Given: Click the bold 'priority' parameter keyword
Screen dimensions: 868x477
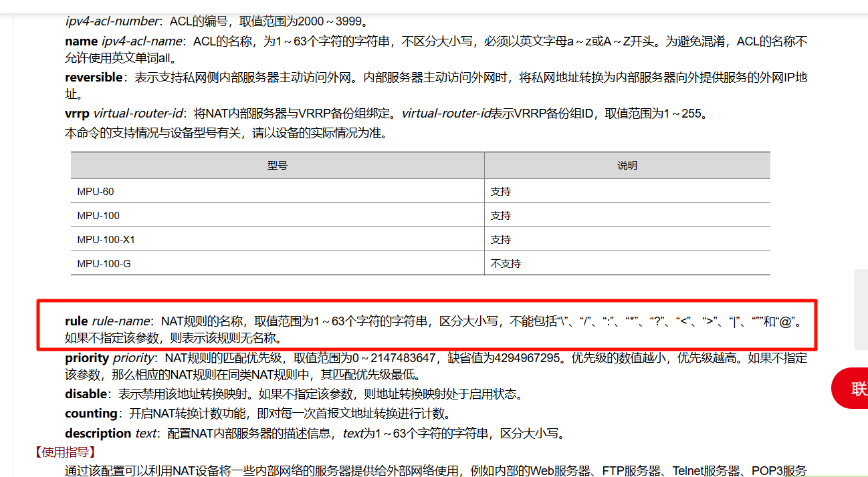Looking at the screenshot, I should pos(87,358).
